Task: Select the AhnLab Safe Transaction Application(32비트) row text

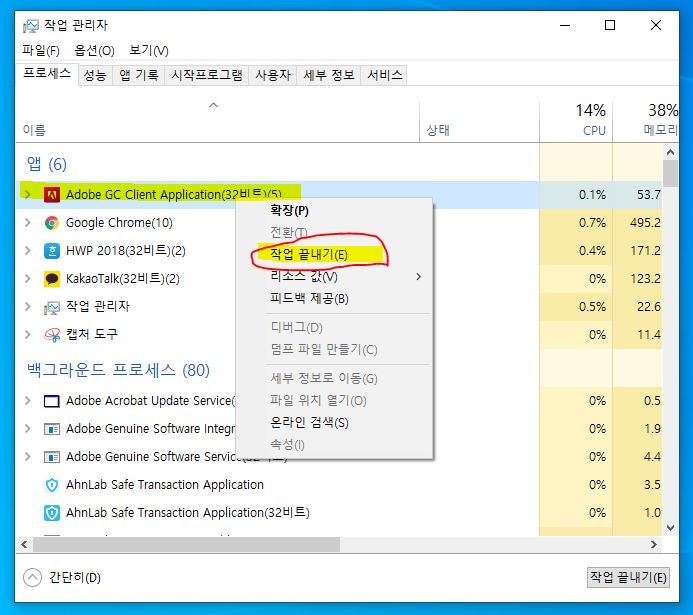Action: click(x=188, y=513)
